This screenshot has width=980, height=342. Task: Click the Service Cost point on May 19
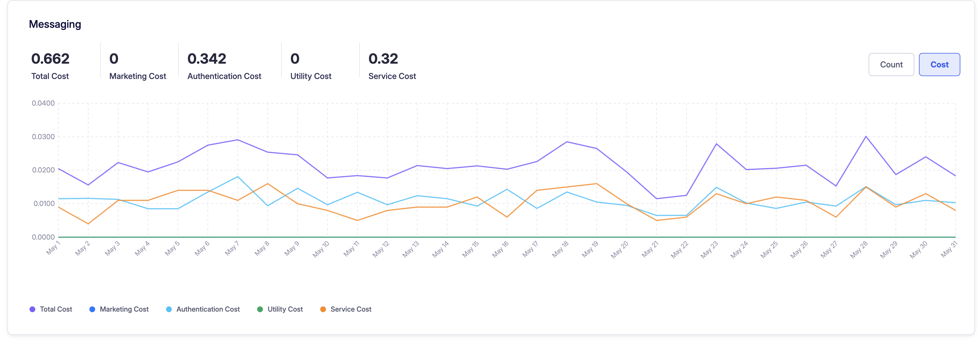pyautogui.click(x=596, y=184)
